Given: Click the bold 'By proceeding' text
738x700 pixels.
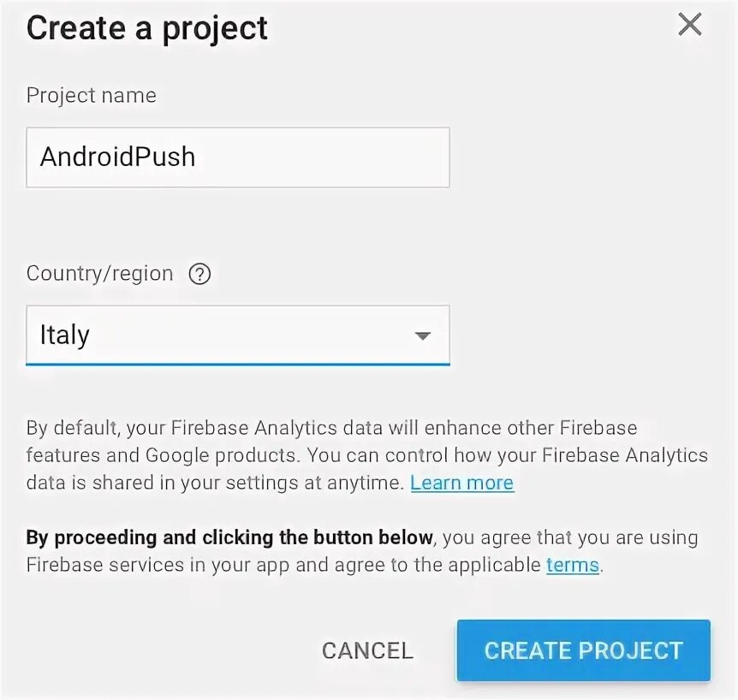Looking at the screenshot, I should 229,537.
